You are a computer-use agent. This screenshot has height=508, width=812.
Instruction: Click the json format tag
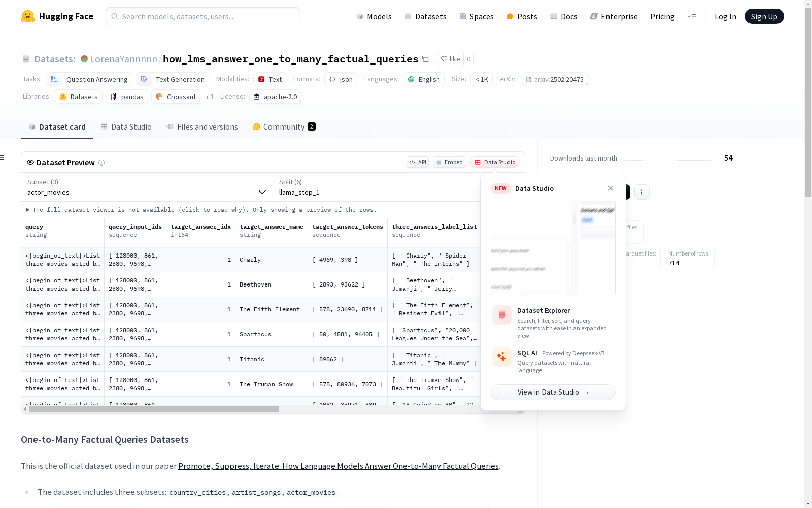tap(341, 79)
